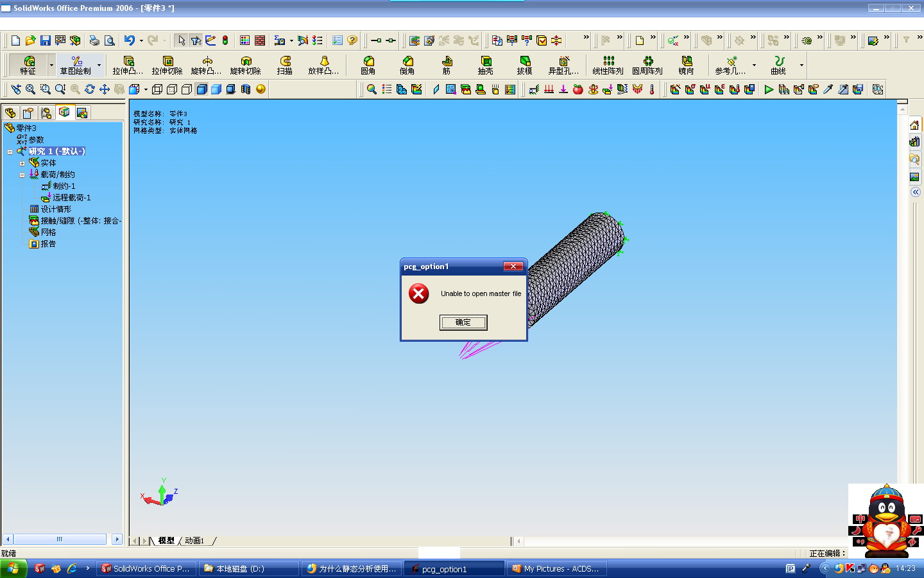Activate the 放样凸... loft tool

[x=323, y=66]
